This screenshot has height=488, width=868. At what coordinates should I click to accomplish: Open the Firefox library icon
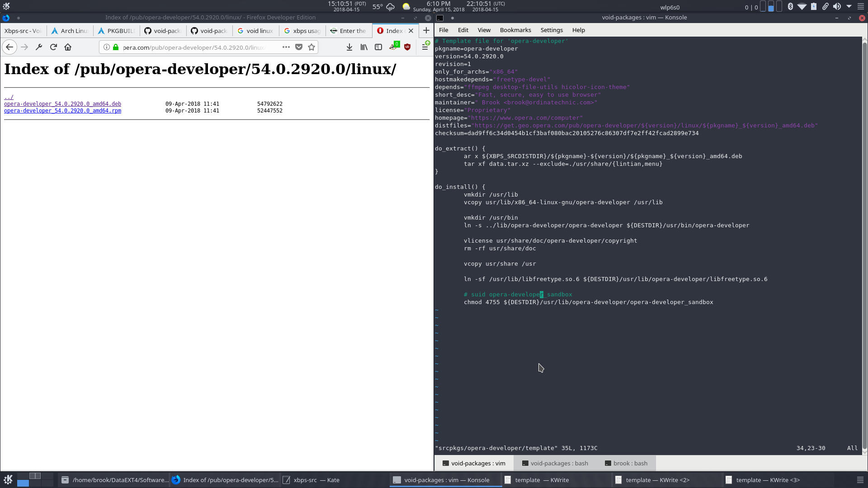coord(364,47)
